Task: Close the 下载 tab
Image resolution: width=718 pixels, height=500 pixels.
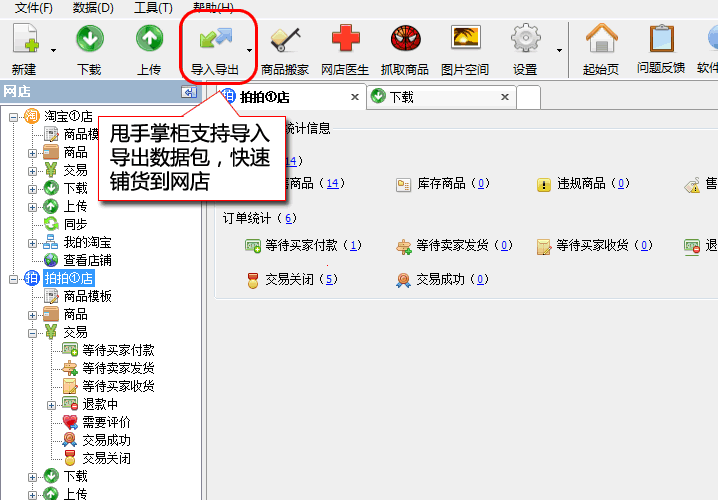Action: (505, 97)
